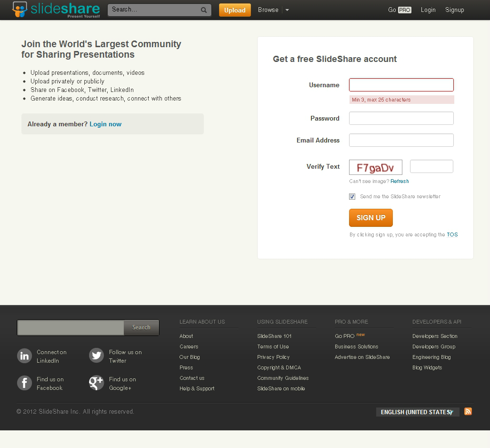
Task: Open the Facebook icon in footer
Action: 24,383
